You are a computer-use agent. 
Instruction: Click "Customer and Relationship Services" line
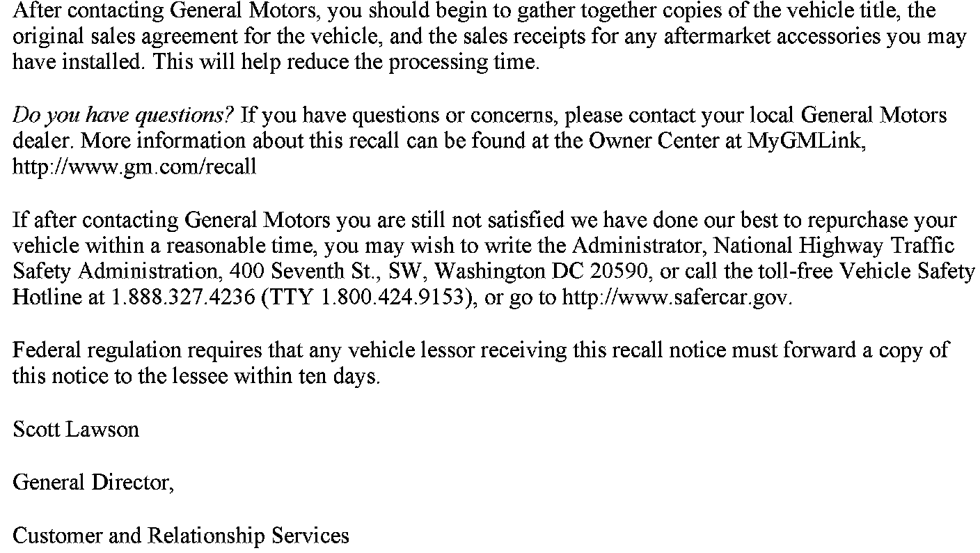click(x=181, y=535)
